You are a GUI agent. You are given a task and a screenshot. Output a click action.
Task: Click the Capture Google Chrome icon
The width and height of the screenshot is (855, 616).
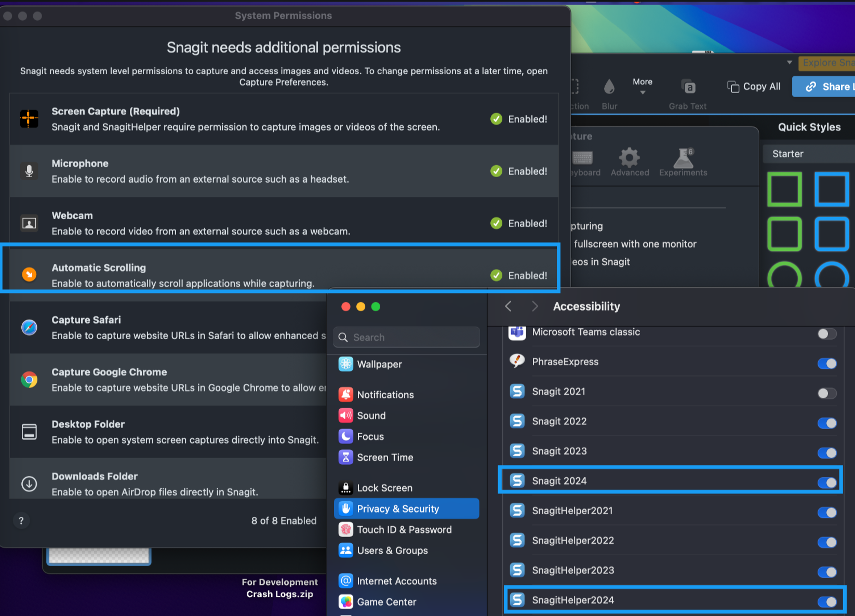click(x=29, y=380)
